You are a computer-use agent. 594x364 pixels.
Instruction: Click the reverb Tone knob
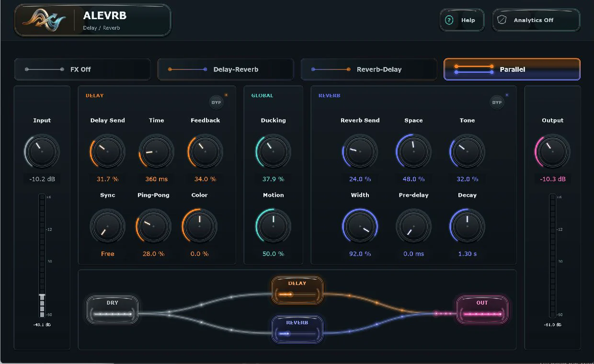pos(467,151)
